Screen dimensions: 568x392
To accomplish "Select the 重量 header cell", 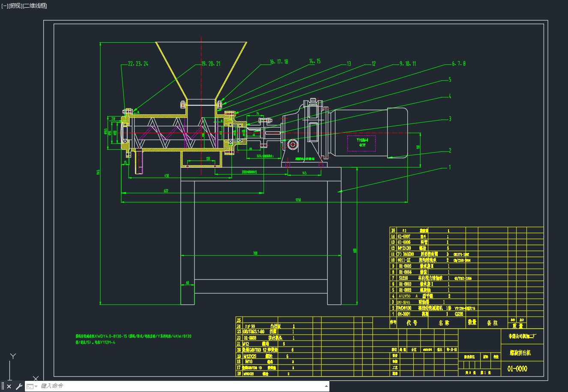I will click(x=517, y=326).
